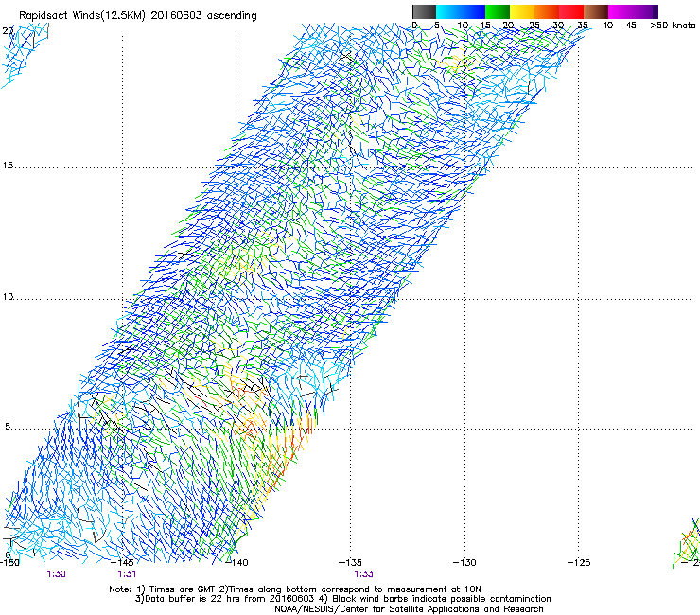Viewport: 700px width, 615px height.
Task: Click longitude label '-140' on bottom axis
Action: [236, 562]
